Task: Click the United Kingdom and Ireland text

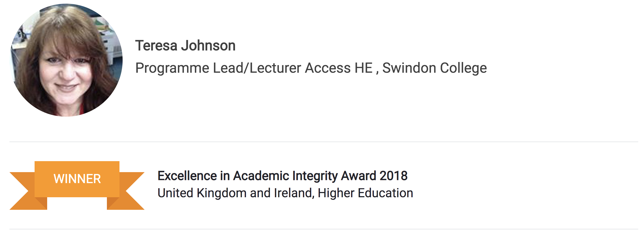Action: coord(235,193)
